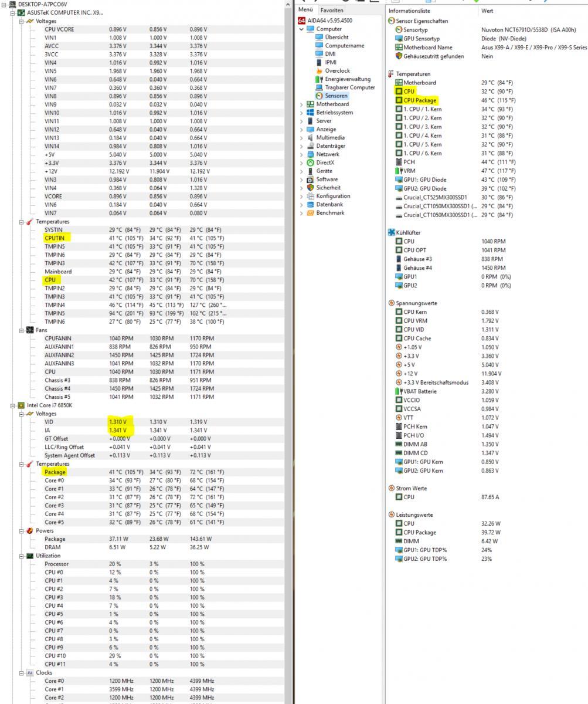Select the Motherboard Name row in AIDA64
This screenshot has height=704, width=588.
[491, 48]
